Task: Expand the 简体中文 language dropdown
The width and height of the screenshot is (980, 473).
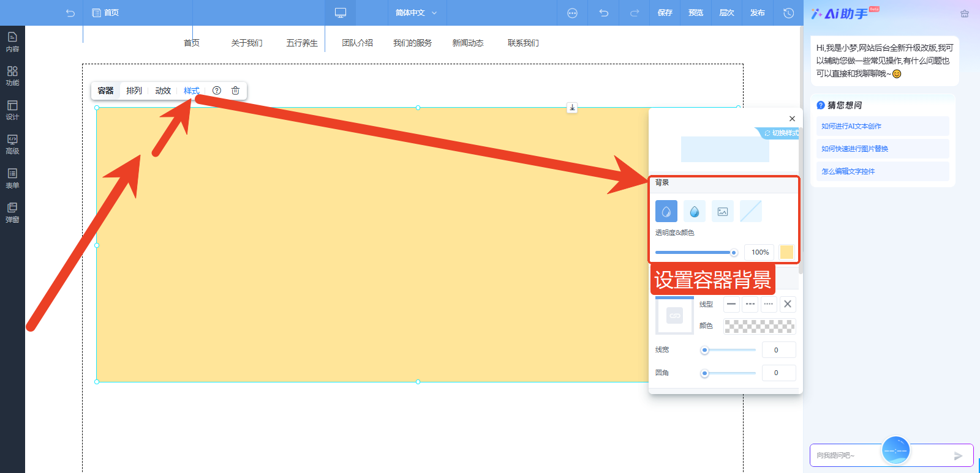Action: 417,13
